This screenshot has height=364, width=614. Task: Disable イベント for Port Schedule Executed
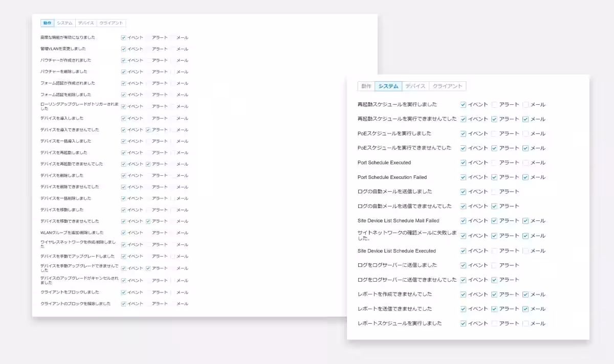coord(463,162)
